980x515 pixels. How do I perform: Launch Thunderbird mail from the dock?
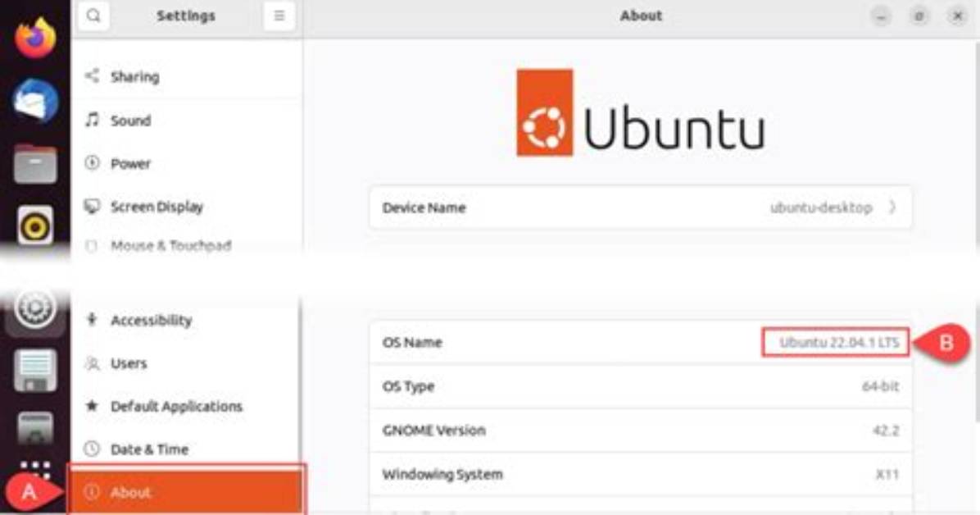(35, 100)
